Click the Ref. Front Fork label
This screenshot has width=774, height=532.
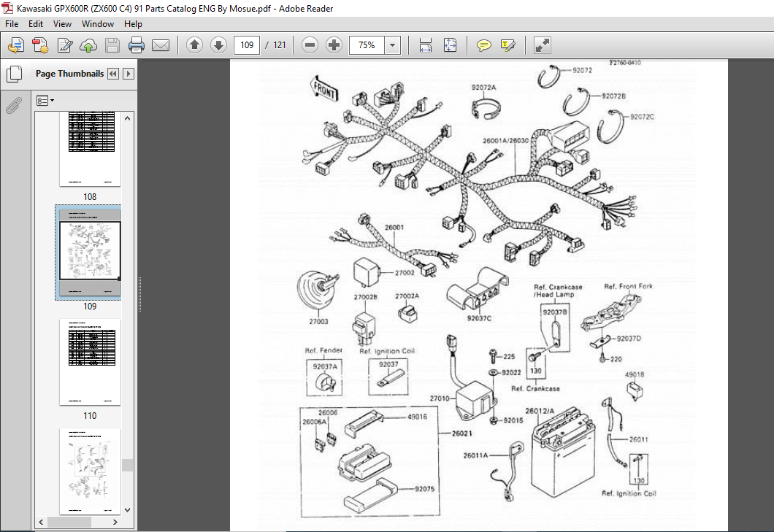[x=628, y=286]
